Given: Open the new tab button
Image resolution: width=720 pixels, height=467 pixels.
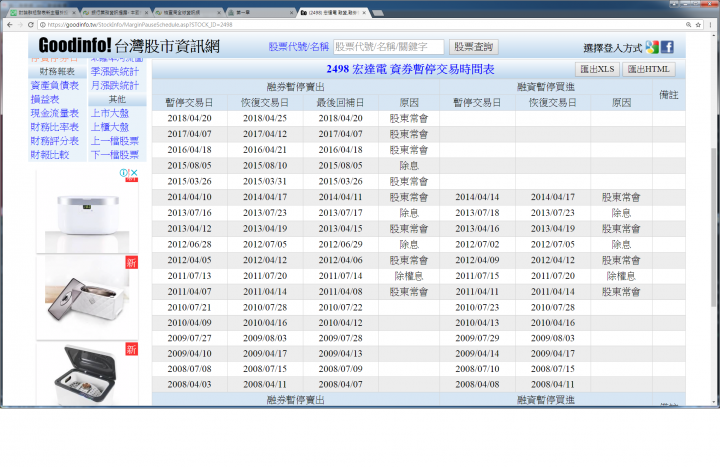Looking at the screenshot, I should (x=378, y=13).
